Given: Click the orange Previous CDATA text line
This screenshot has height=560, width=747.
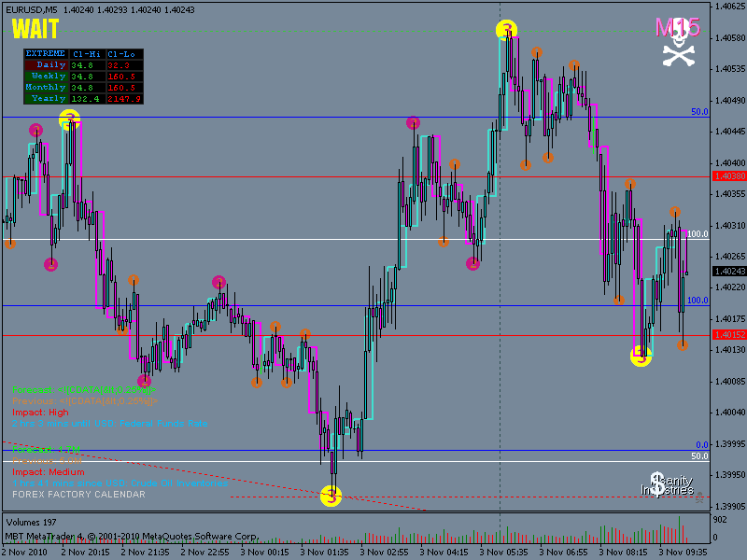Looking at the screenshot, I should point(85,401).
